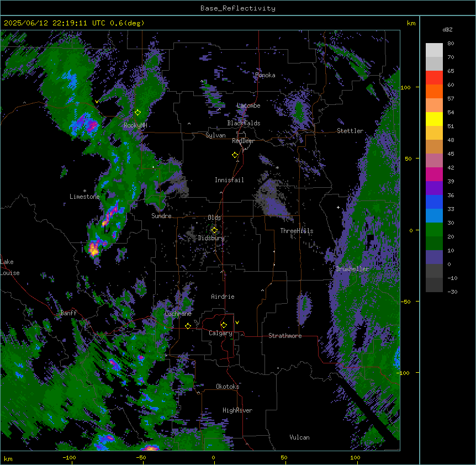The image size is (476, 465).
Task: Click the intense storm cell southwest of Sundre
Action: pos(94,249)
